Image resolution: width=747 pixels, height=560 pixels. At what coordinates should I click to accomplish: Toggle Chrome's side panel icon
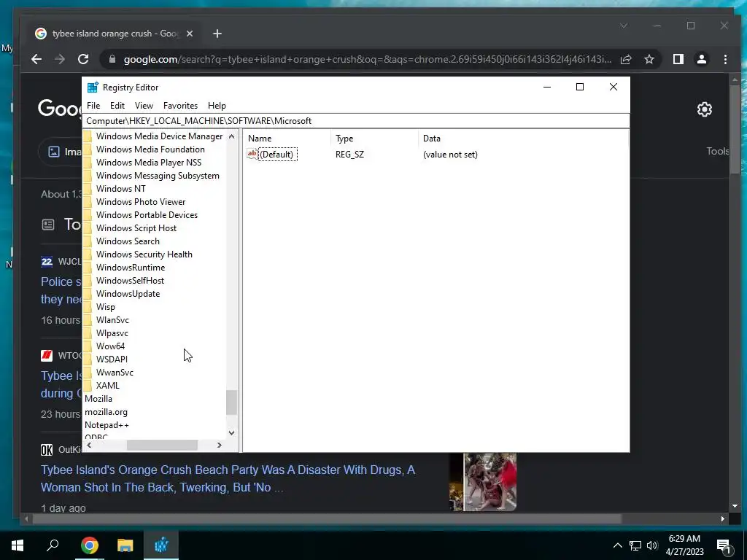click(678, 59)
